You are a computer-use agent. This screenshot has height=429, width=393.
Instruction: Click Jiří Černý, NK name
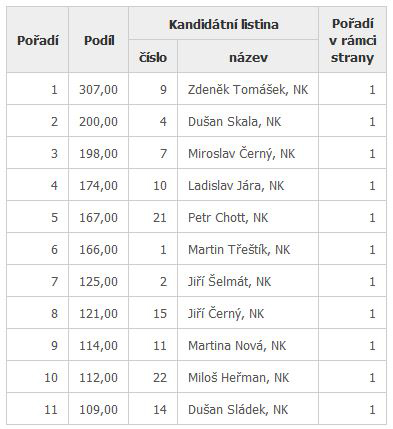(226, 313)
